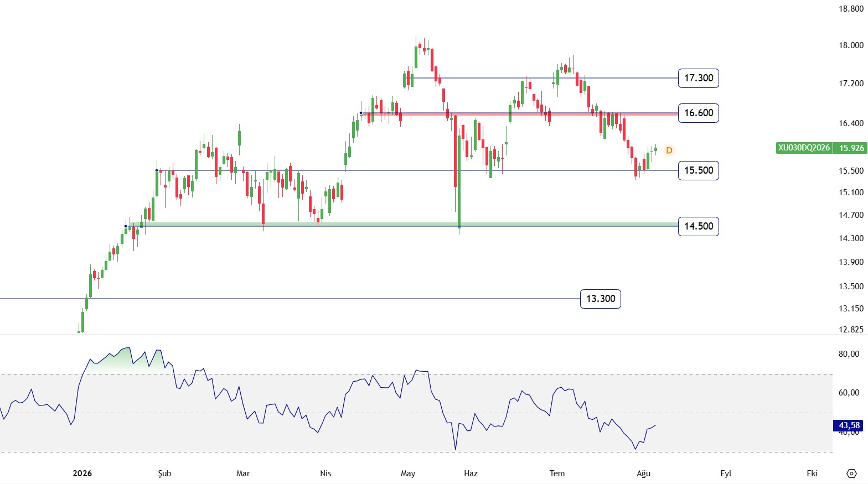This screenshot has width=868, height=484.
Task: Open chart settings gear icon
Action: coord(851,473)
